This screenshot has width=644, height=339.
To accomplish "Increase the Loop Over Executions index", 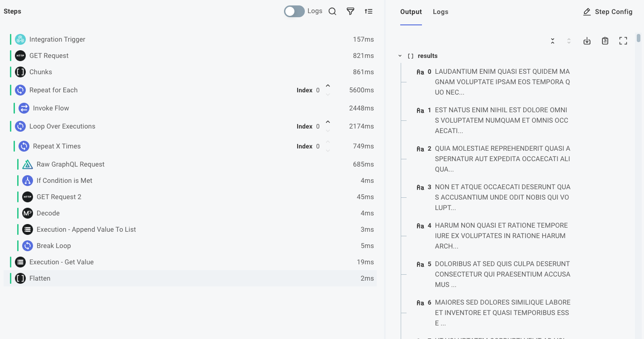I will point(328,122).
